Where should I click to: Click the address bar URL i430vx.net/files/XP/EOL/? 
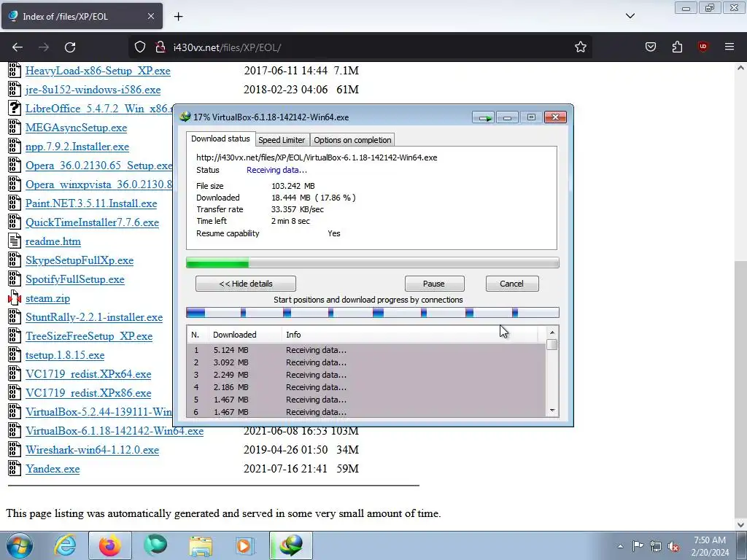[227, 47]
